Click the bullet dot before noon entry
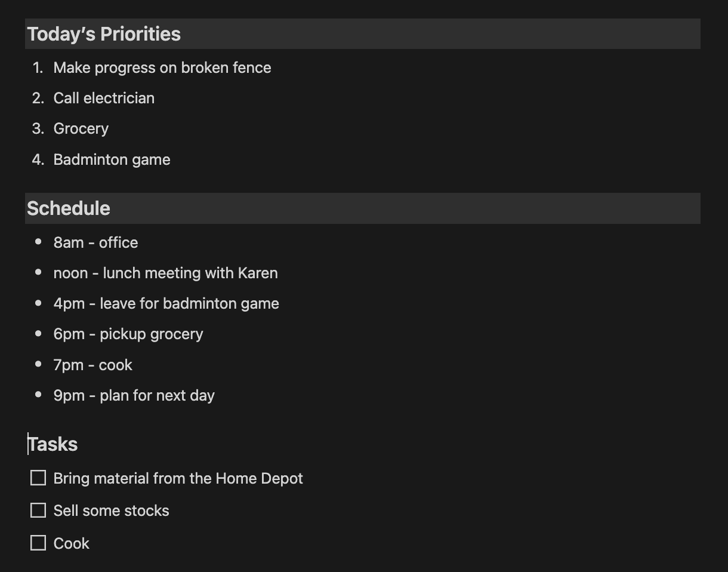The image size is (728, 572). (x=39, y=272)
